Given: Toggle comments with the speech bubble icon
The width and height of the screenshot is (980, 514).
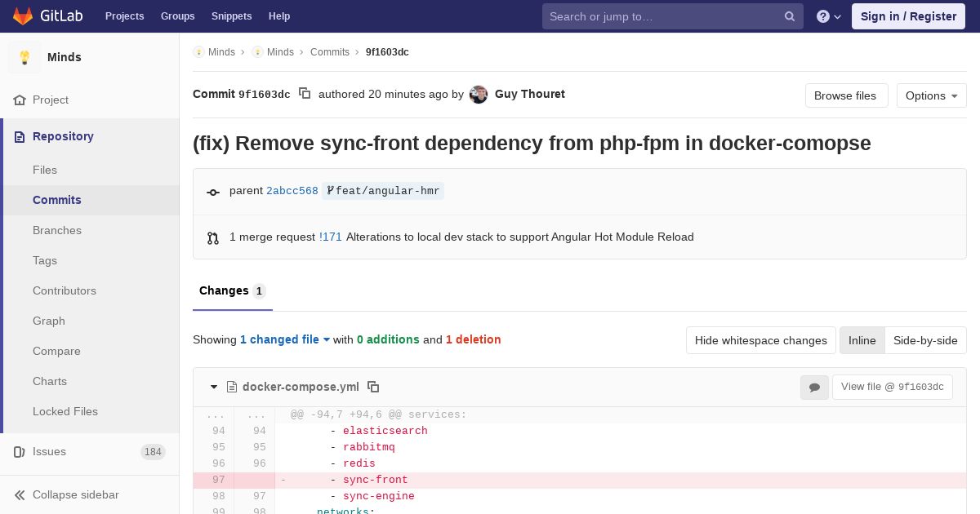Looking at the screenshot, I should pyautogui.click(x=814, y=388).
